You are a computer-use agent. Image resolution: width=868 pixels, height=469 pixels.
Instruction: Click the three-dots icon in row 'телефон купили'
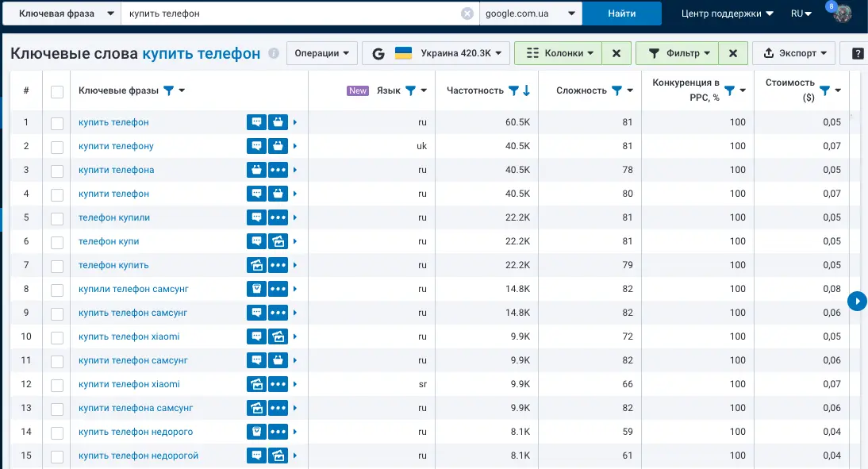[278, 217]
